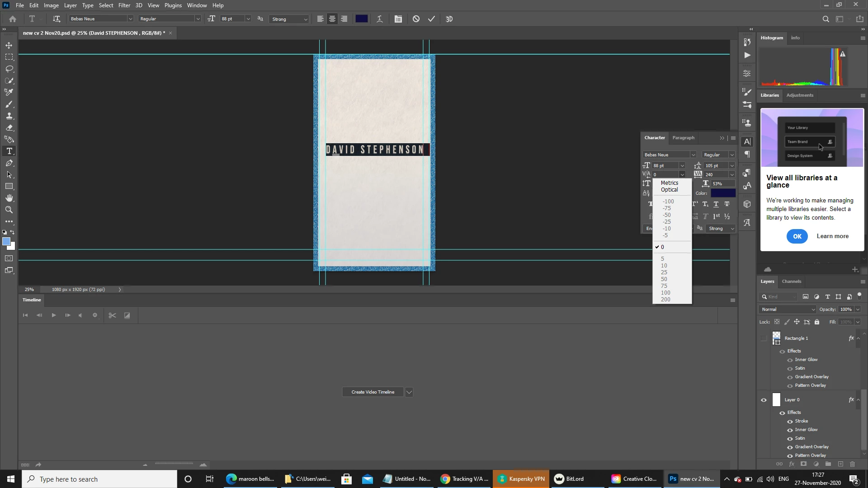Select the Zoom tool

tap(9, 210)
